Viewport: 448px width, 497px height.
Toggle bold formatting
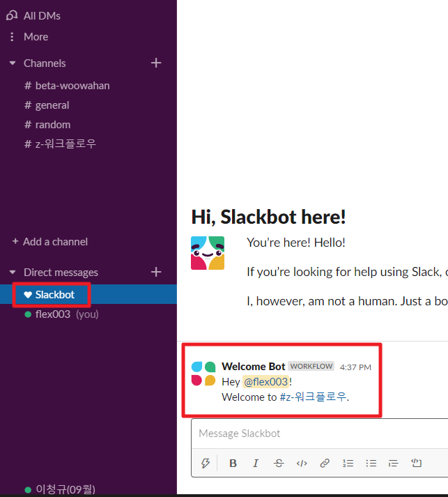[233, 463]
